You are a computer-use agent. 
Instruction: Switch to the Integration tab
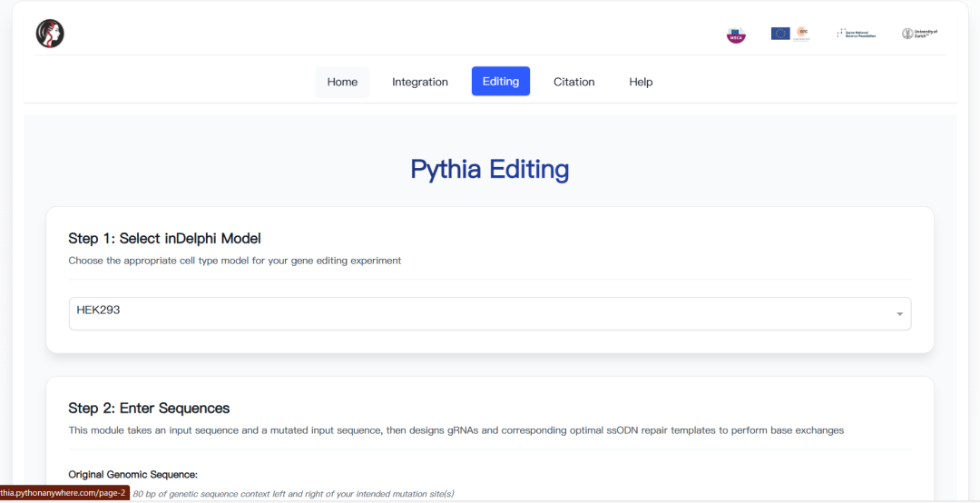[420, 82]
